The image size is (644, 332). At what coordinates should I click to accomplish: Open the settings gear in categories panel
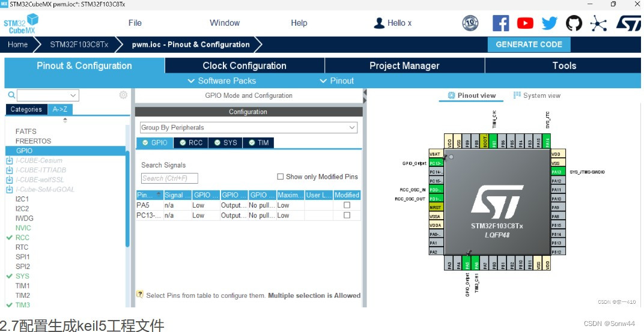click(123, 95)
